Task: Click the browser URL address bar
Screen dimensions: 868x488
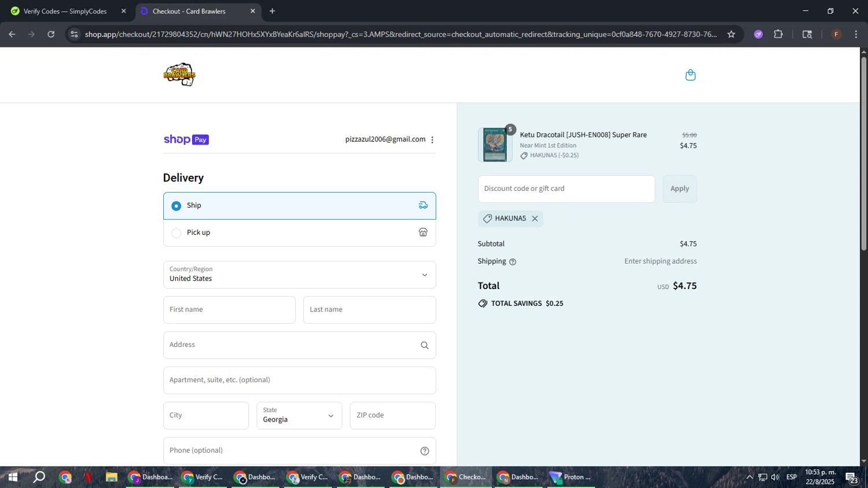Action: (400, 34)
